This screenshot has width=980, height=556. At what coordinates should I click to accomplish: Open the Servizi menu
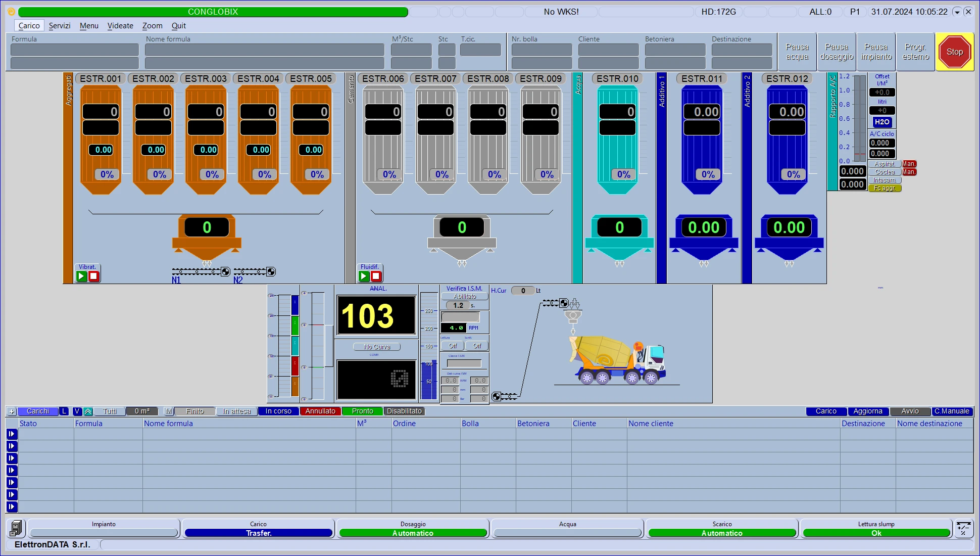pyautogui.click(x=60, y=26)
